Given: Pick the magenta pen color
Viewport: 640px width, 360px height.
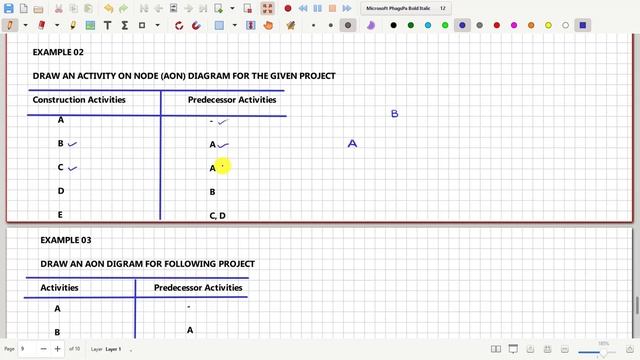Looking at the screenshot, I should tap(514, 25).
